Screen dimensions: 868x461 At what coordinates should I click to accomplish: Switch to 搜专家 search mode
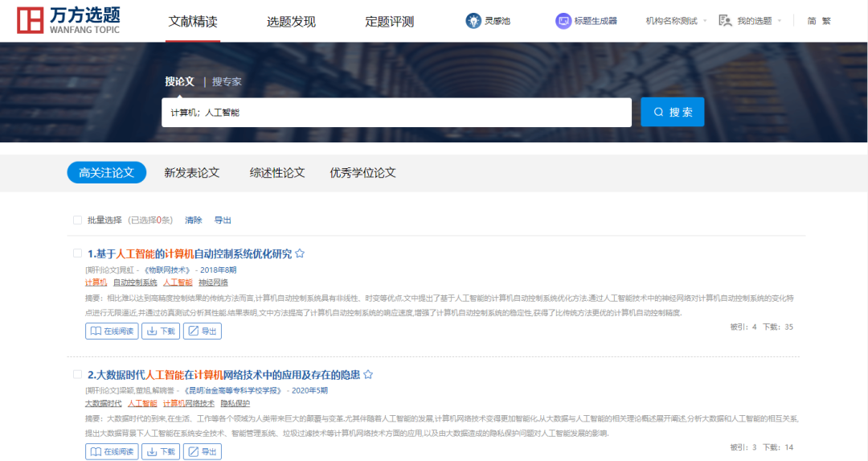tap(227, 81)
